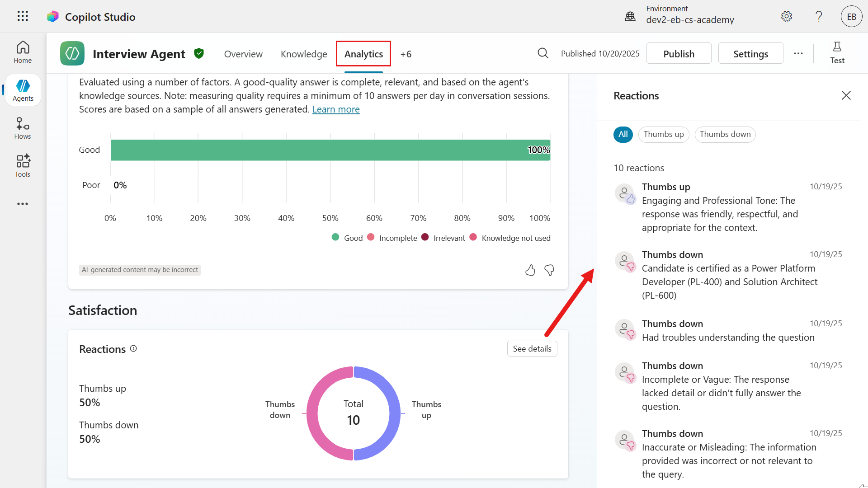Open the agent ellipsis options menu
The height and width of the screenshot is (488, 868).
click(x=798, y=53)
